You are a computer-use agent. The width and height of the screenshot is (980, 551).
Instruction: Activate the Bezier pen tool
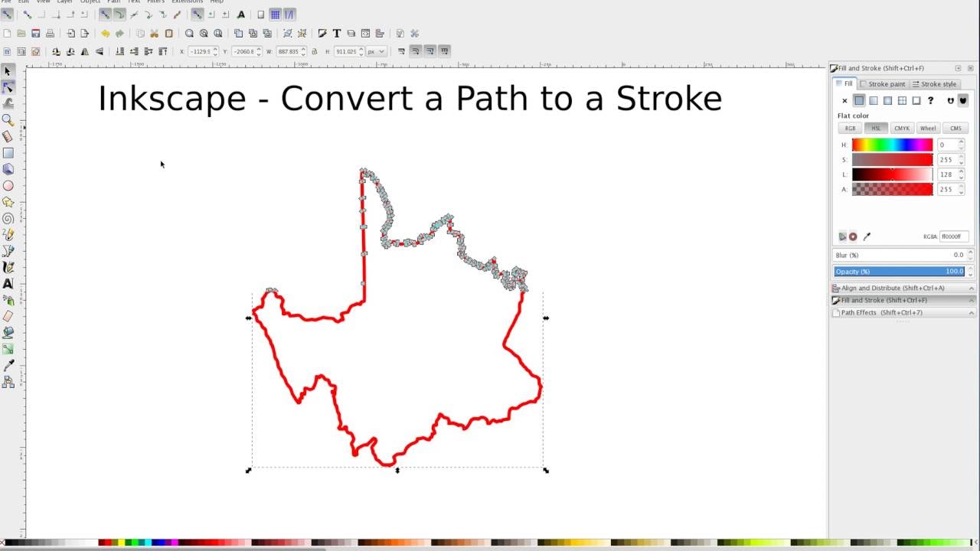click(x=8, y=251)
